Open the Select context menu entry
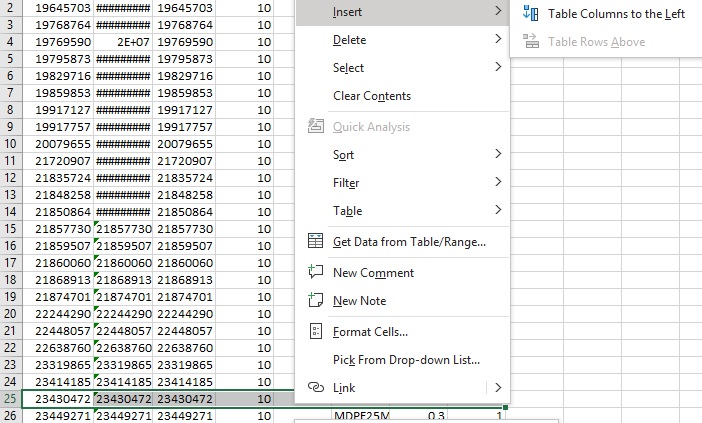This screenshot has width=702, height=423. 402,68
